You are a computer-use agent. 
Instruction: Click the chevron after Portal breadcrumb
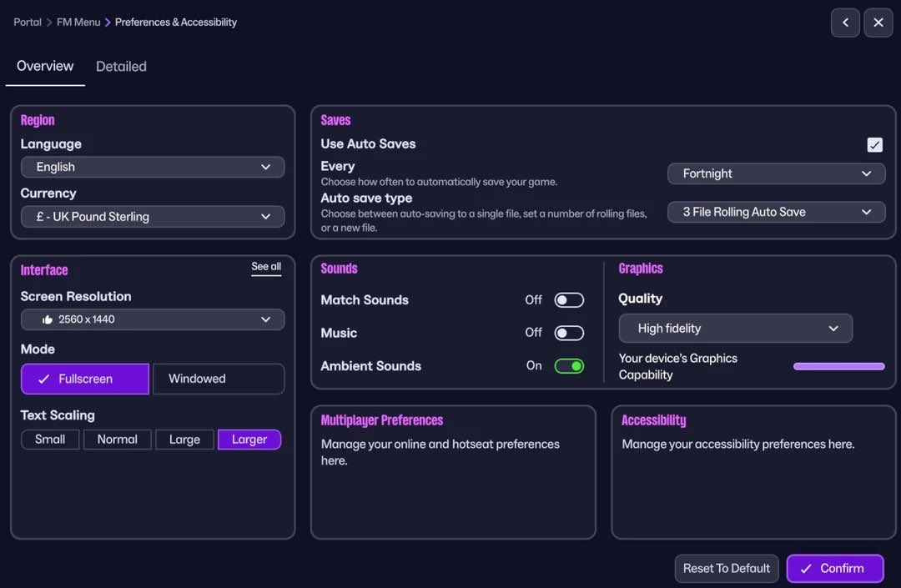click(x=49, y=23)
